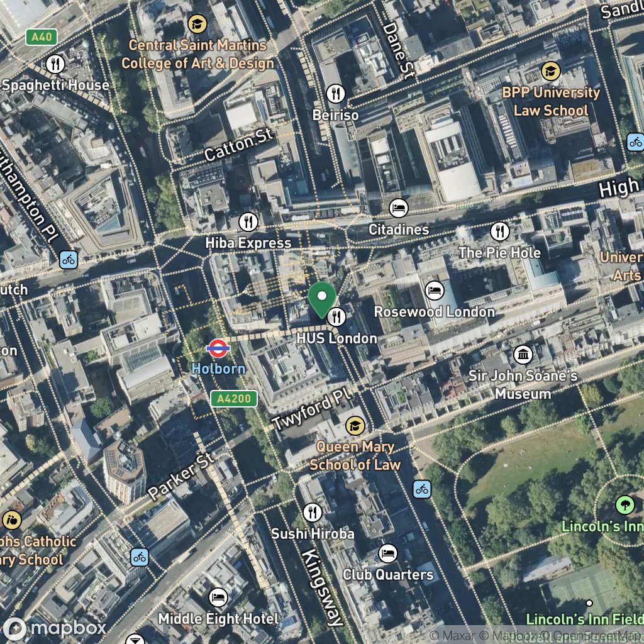
Task: Click the Holborn station label
Action: coord(218,369)
